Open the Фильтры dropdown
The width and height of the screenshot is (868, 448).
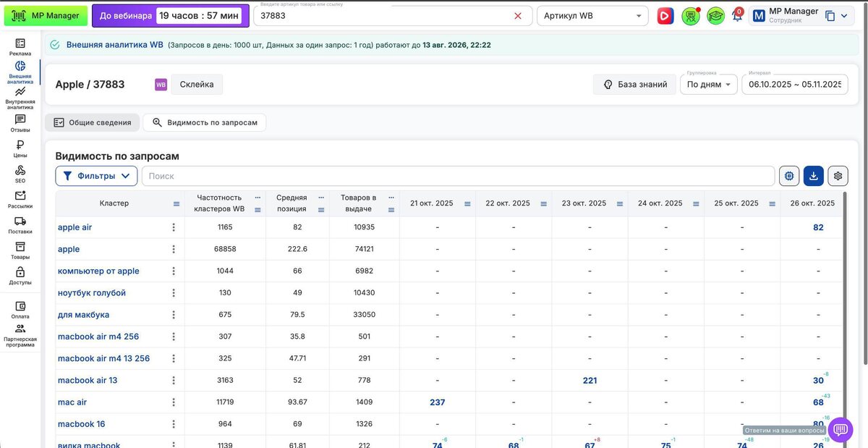96,176
